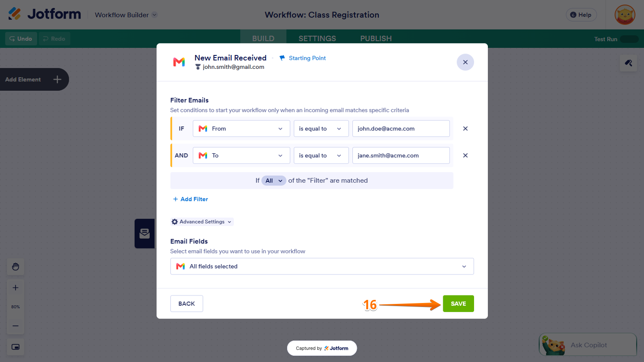Image resolution: width=644 pixels, height=362 pixels.
Task: Switch to the BUILD tab
Action: [263, 38]
